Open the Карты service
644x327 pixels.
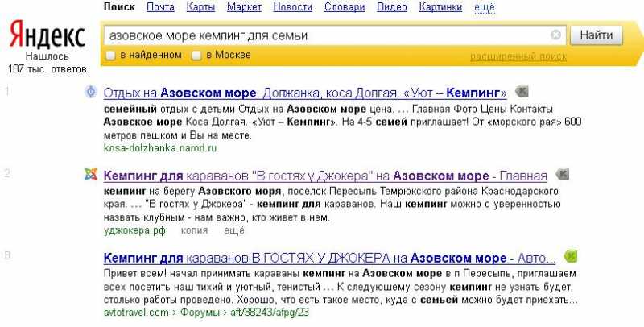coord(200,7)
